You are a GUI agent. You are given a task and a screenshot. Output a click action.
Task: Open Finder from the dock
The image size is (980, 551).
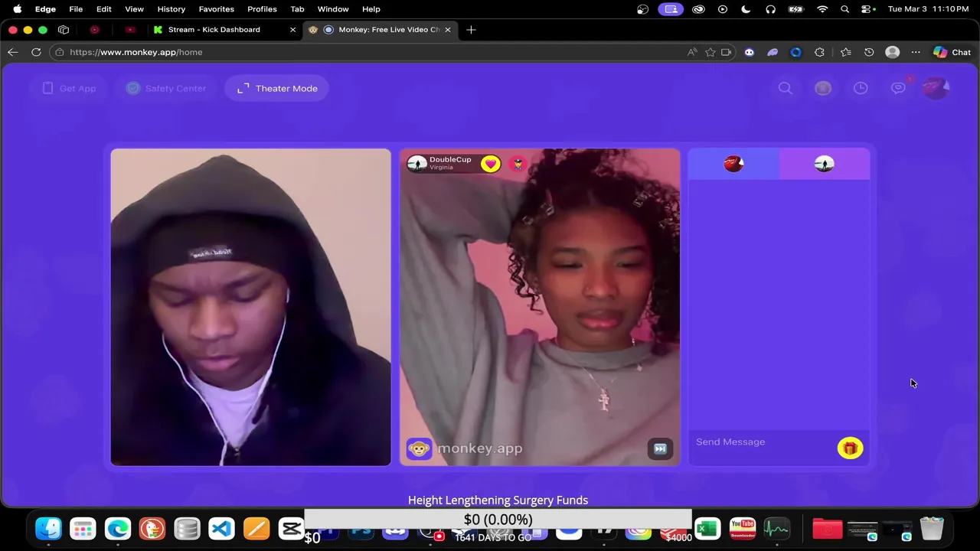pyautogui.click(x=48, y=529)
